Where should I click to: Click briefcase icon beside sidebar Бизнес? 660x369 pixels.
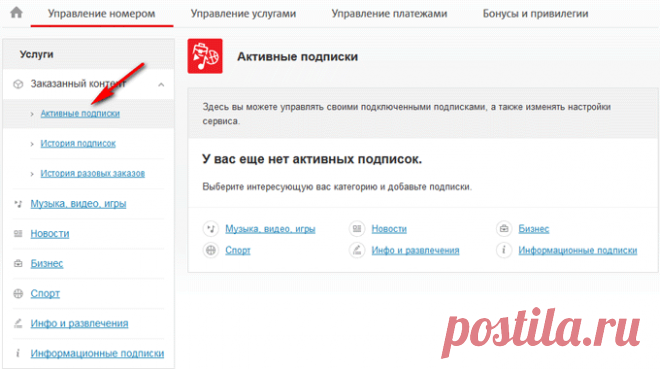pyautogui.click(x=18, y=264)
